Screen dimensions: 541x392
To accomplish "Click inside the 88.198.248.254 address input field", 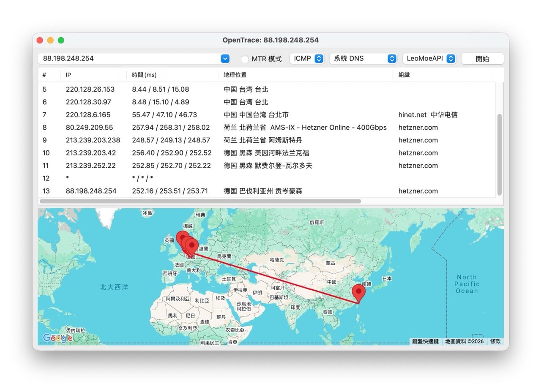I will pos(127,58).
